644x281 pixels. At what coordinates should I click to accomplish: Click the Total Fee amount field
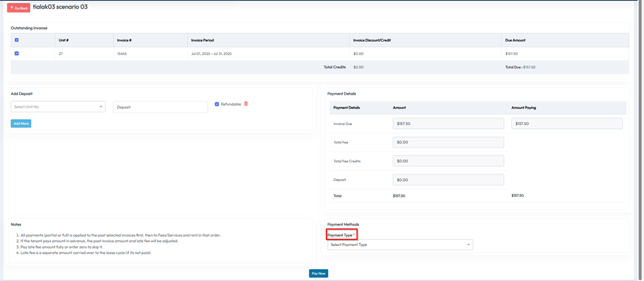448,142
